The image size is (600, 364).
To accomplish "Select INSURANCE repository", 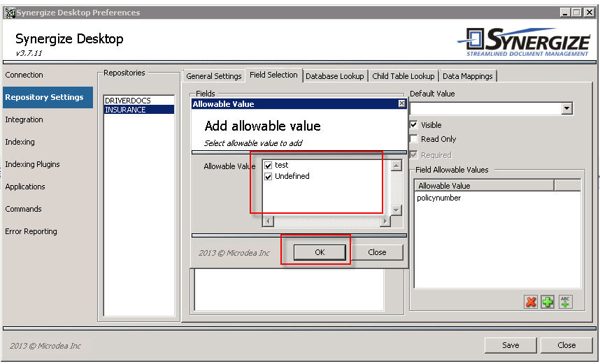I will click(139, 110).
